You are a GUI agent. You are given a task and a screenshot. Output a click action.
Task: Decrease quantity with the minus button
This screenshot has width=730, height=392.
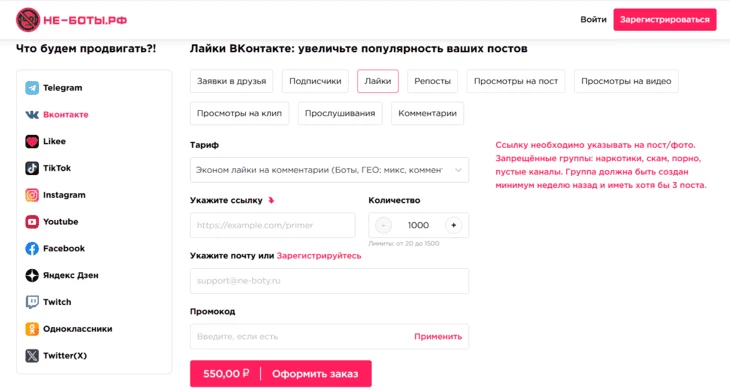(x=383, y=225)
